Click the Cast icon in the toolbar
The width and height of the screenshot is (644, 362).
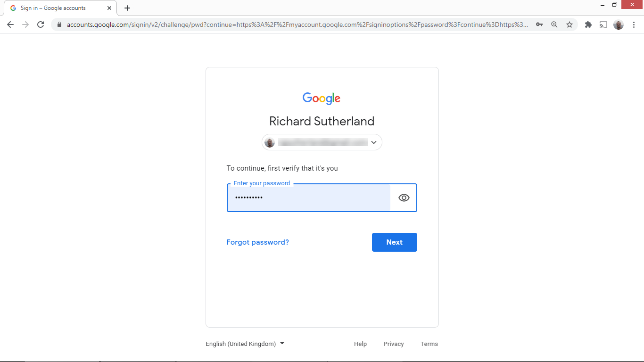click(x=603, y=25)
